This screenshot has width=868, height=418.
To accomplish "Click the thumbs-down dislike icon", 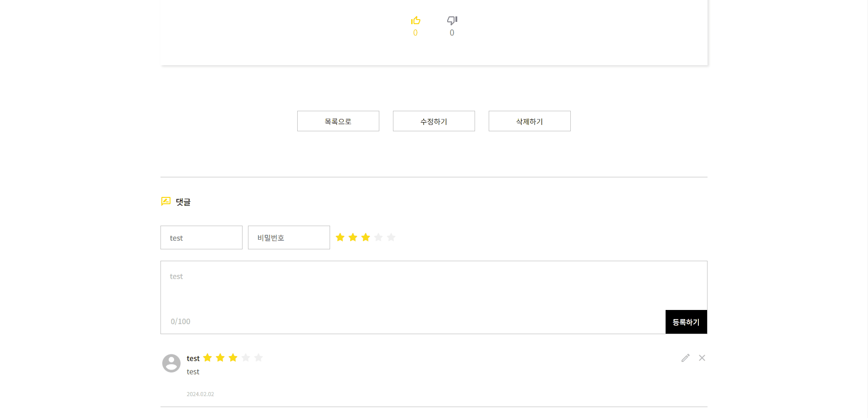I will [452, 21].
